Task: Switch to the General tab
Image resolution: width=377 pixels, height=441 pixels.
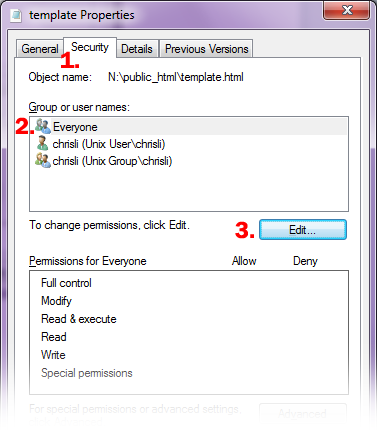Action: (x=40, y=49)
